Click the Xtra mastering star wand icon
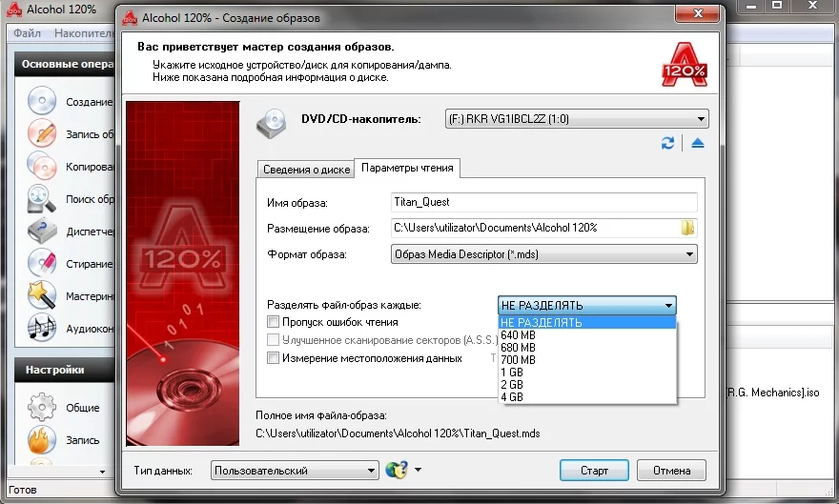839x504 pixels. click(x=42, y=295)
